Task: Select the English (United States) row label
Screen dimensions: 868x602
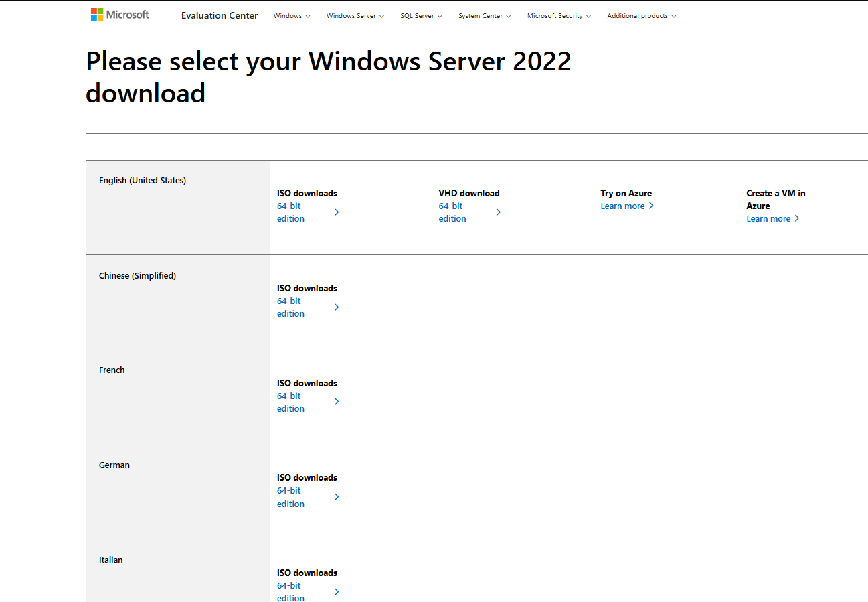Action: click(x=143, y=181)
